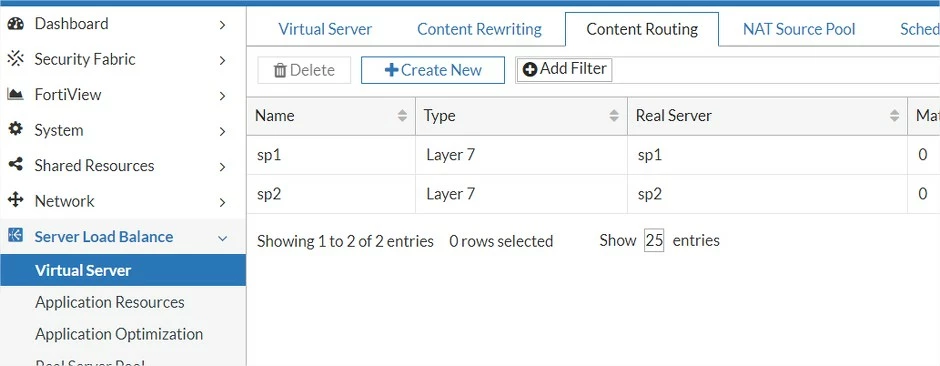Expand the System menu chevron
The width and height of the screenshot is (940, 366).
[222, 131]
